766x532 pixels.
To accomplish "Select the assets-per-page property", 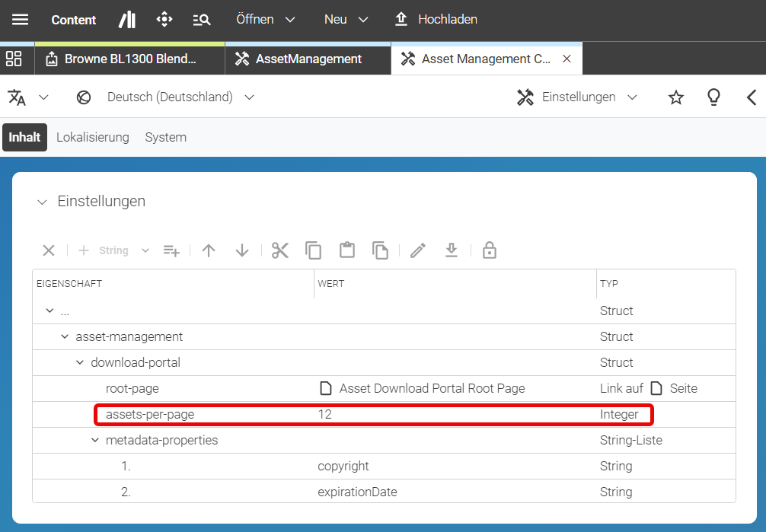I will point(150,415).
